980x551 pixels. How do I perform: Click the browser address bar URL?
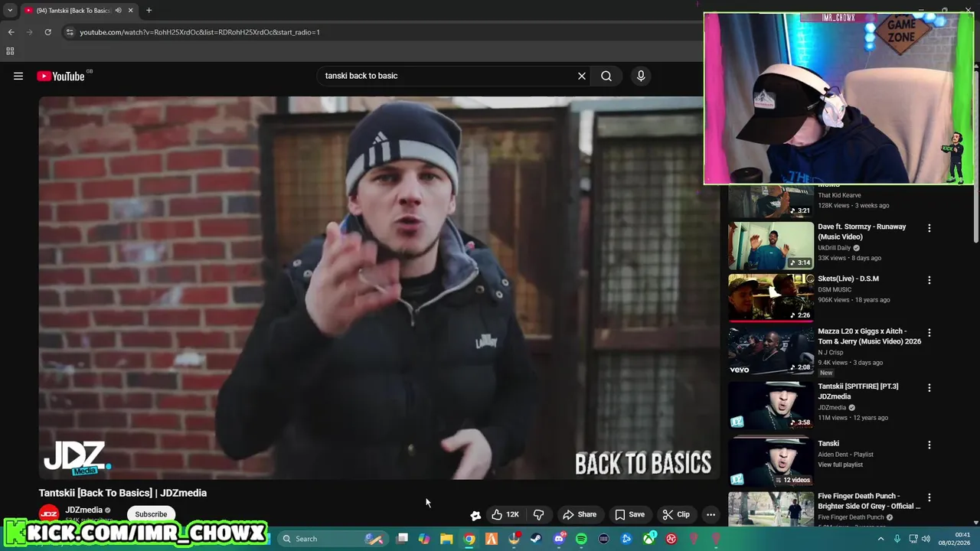[x=200, y=32]
